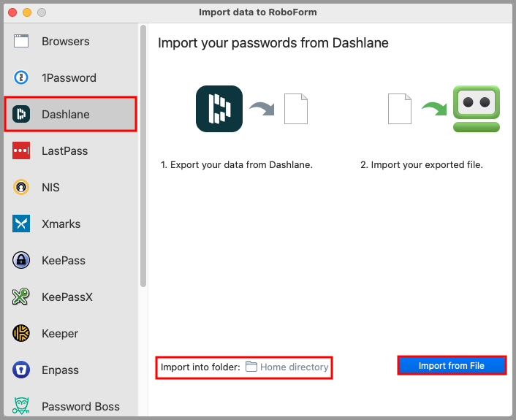Close the Import data window
Viewport: 516px width, 420px height.
[x=12, y=12]
